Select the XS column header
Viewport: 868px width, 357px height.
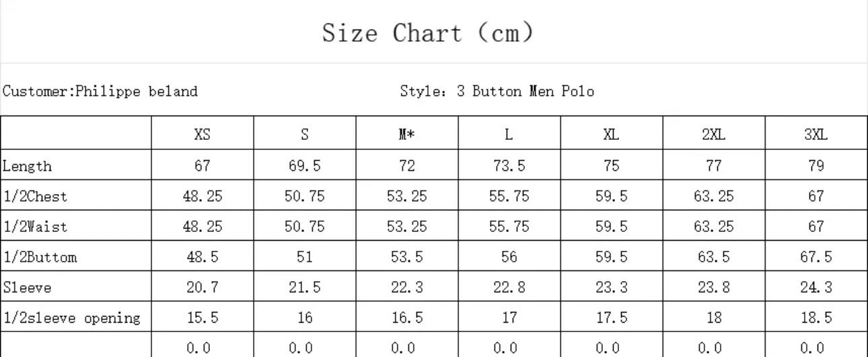coord(203,134)
